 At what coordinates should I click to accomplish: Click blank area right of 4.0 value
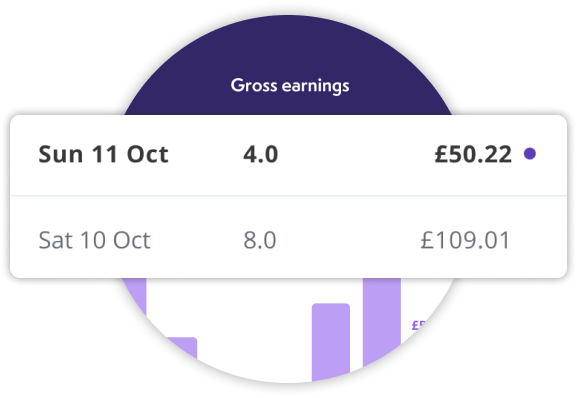(355, 154)
